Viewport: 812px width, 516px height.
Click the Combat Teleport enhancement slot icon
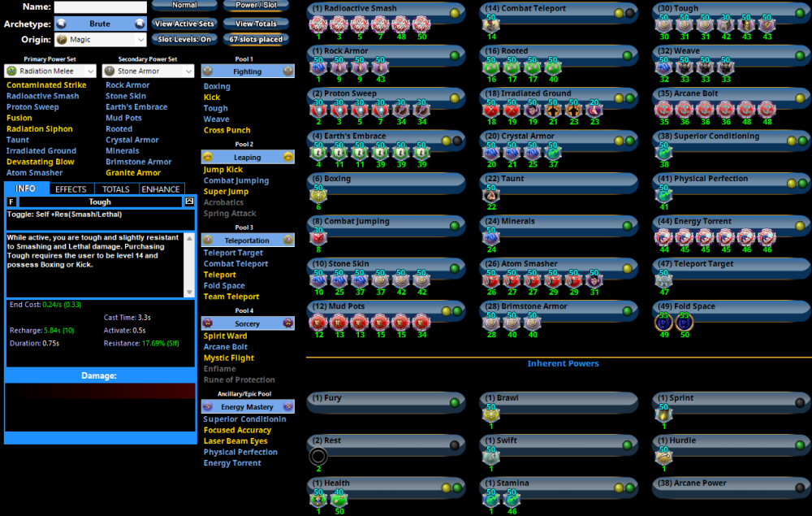point(490,24)
